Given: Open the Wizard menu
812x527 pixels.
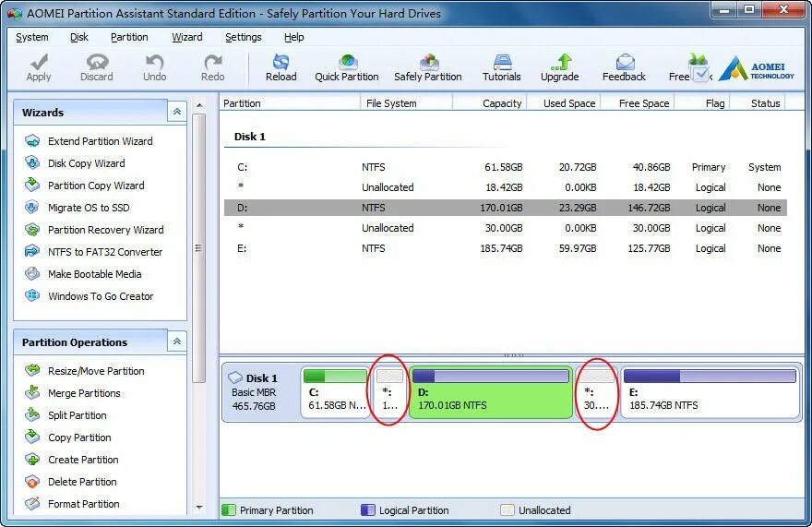Looking at the screenshot, I should (187, 37).
